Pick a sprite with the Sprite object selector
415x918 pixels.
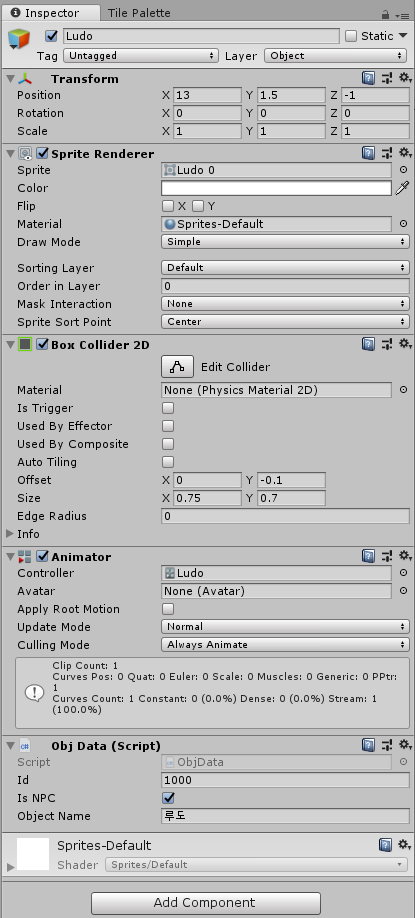(403, 170)
